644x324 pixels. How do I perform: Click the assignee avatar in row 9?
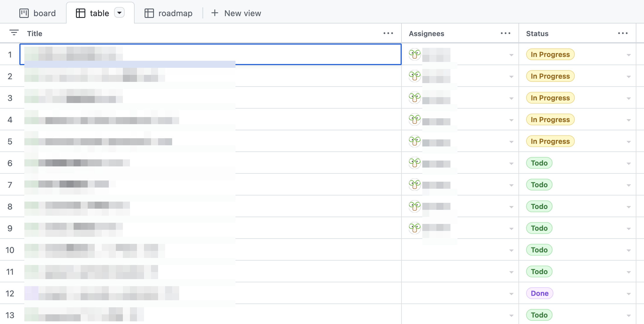pyautogui.click(x=415, y=228)
